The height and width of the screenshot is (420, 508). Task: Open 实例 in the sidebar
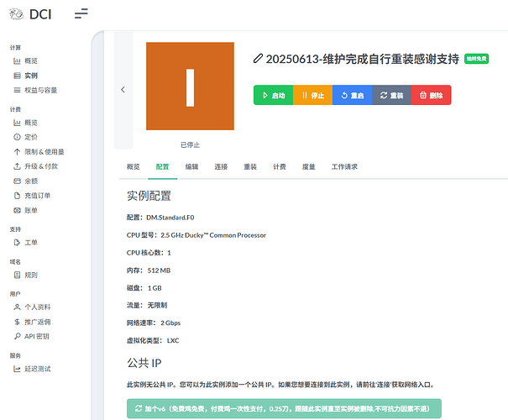pos(25,76)
